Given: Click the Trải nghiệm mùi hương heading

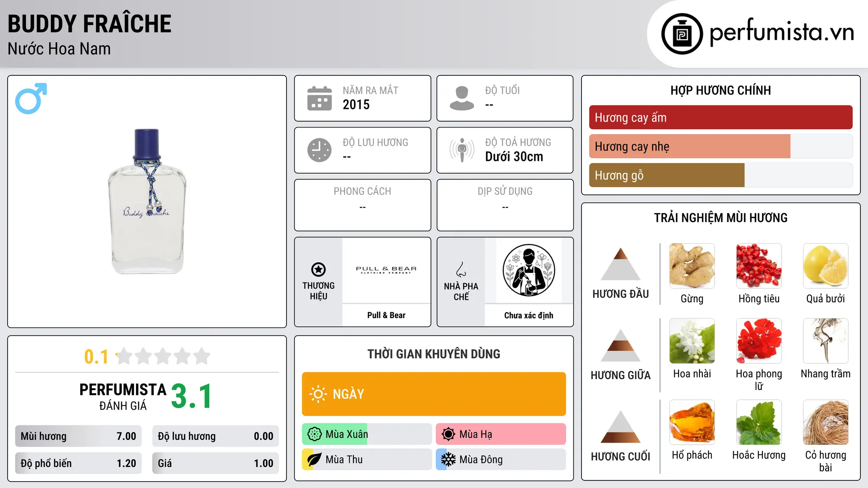Looking at the screenshot, I should pos(721,218).
